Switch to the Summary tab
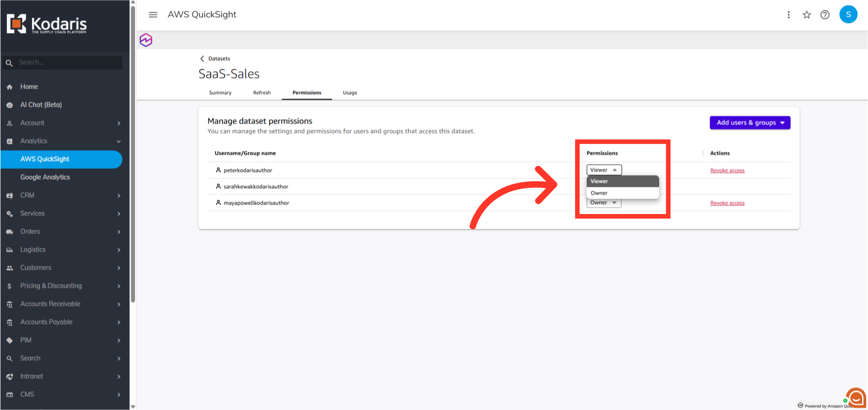This screenshot has width=868, height=410. (x=220, y=93)
